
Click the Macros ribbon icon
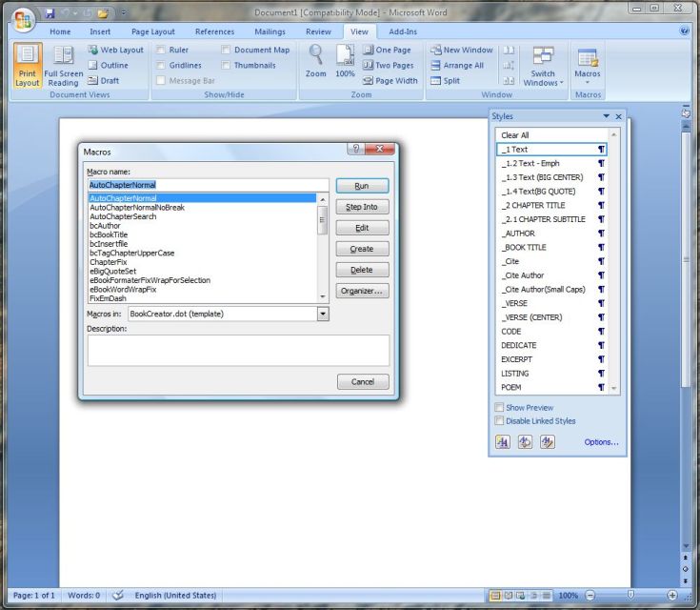[588, 66]
